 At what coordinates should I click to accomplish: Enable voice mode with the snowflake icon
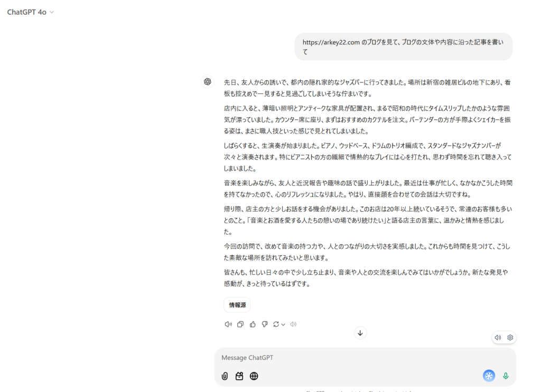(x=489, y=376)
